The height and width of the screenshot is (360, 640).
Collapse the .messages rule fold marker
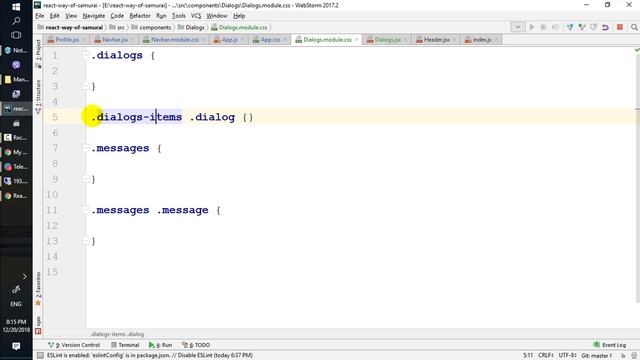coord(86,148)
